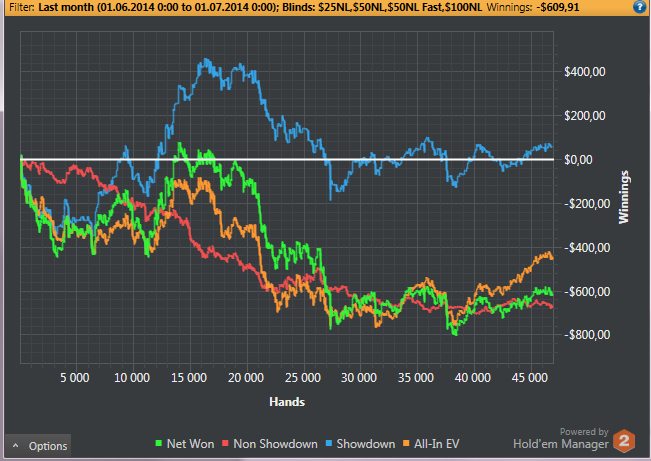
Task: Click the 35 000 hands axis label
Action: [x=416, y=378]
